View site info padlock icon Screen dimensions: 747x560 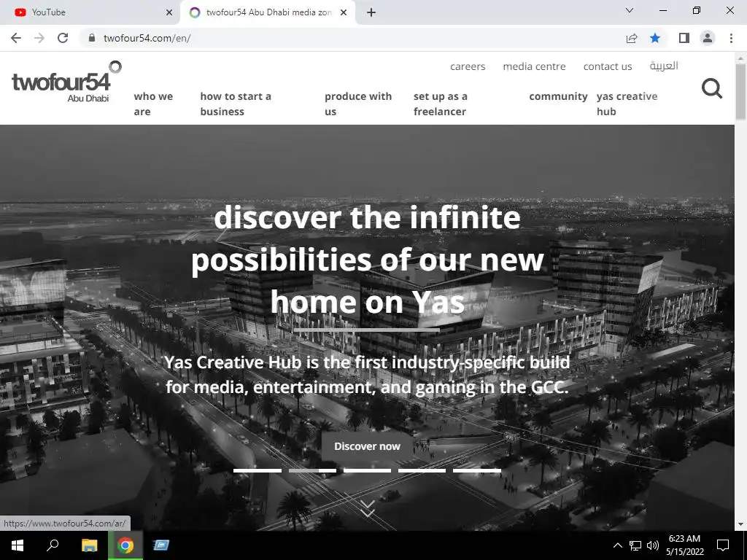point(92,38)
